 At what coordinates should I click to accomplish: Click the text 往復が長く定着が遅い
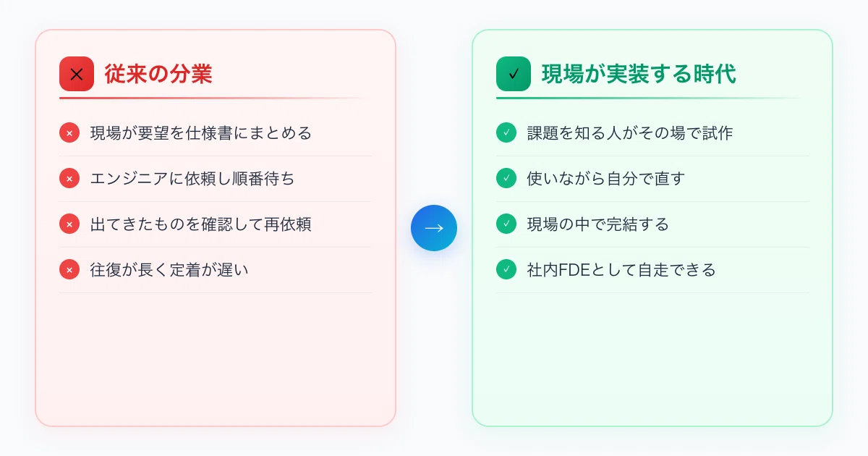click(x=169, y=270)
